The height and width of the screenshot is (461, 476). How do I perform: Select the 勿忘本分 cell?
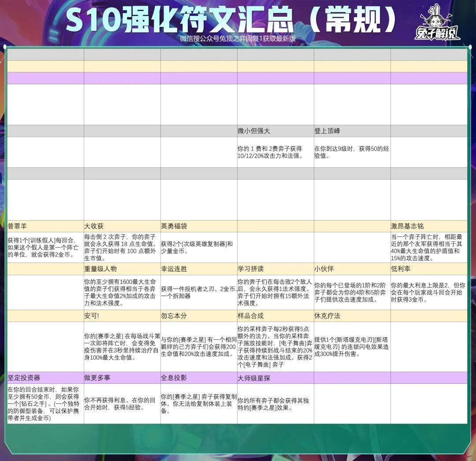pyautogui.click(x=199, y=316)
